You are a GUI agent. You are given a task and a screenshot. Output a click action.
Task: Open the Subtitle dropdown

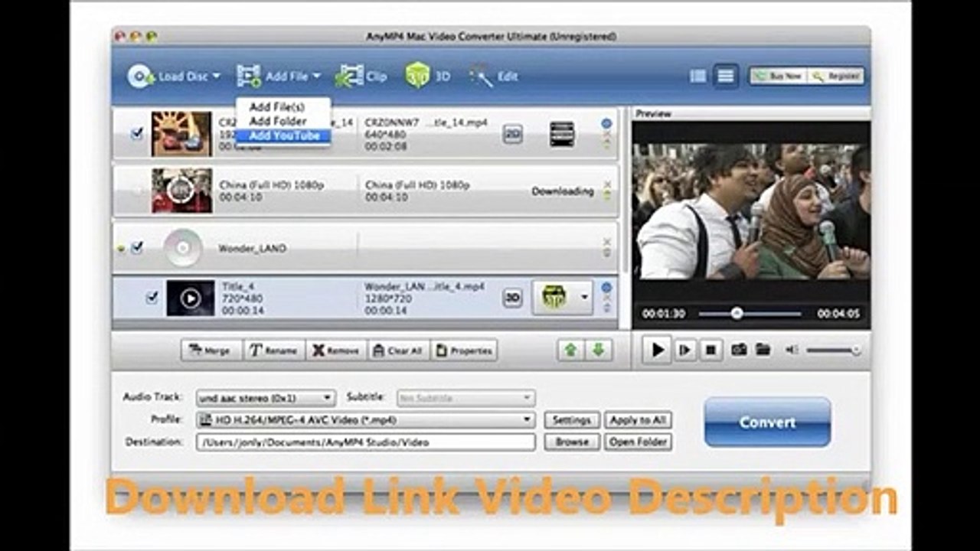465,398
